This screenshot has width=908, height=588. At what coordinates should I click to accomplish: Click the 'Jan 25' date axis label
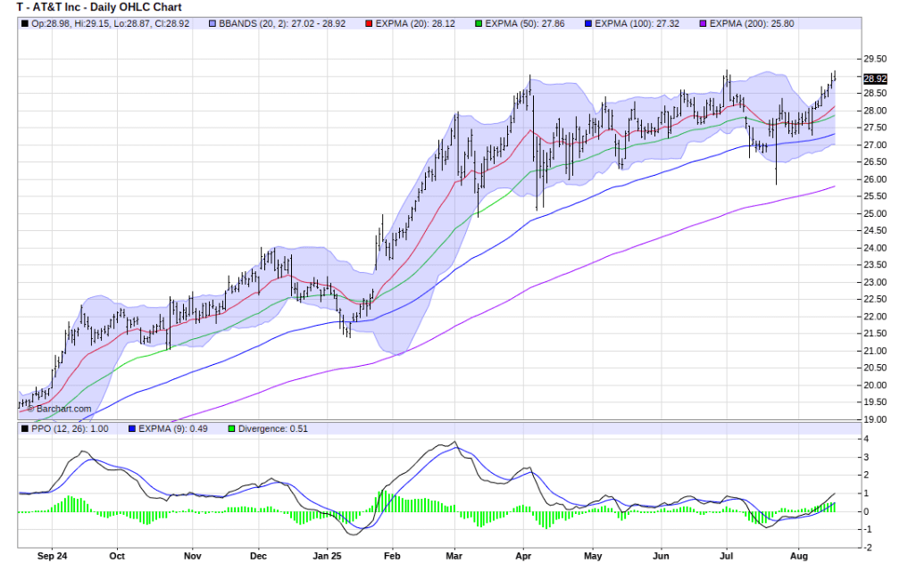coord(327,556)
